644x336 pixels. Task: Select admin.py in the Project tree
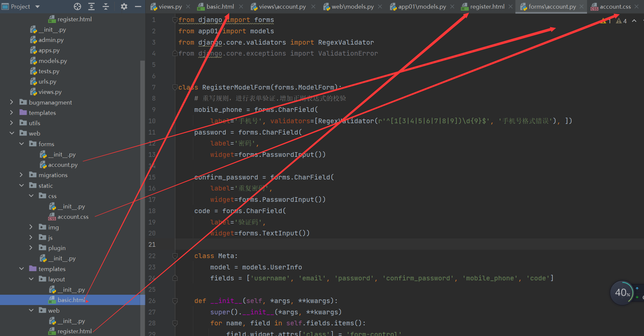click(x=51, y=40)
